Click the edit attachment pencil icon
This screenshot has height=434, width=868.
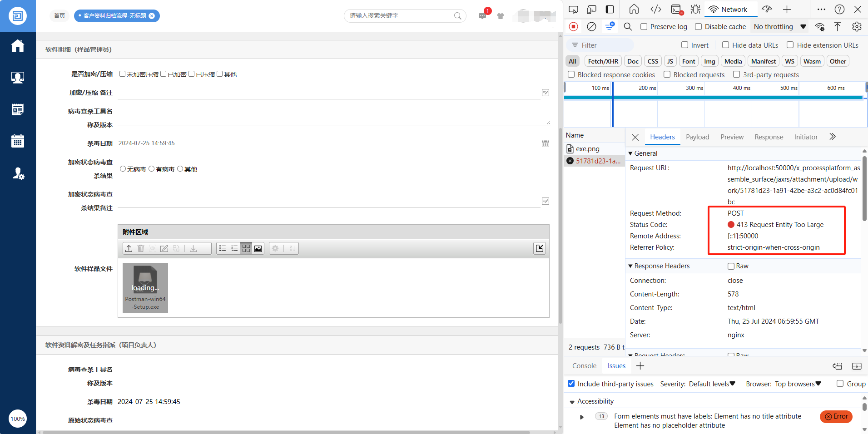[x=164, y=248]
